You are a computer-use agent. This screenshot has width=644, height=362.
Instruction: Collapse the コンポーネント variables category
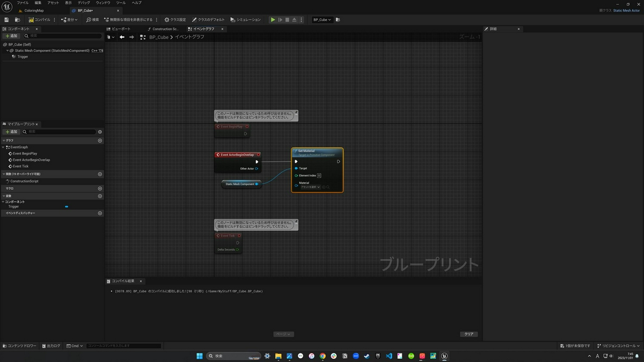click(3, 202)
